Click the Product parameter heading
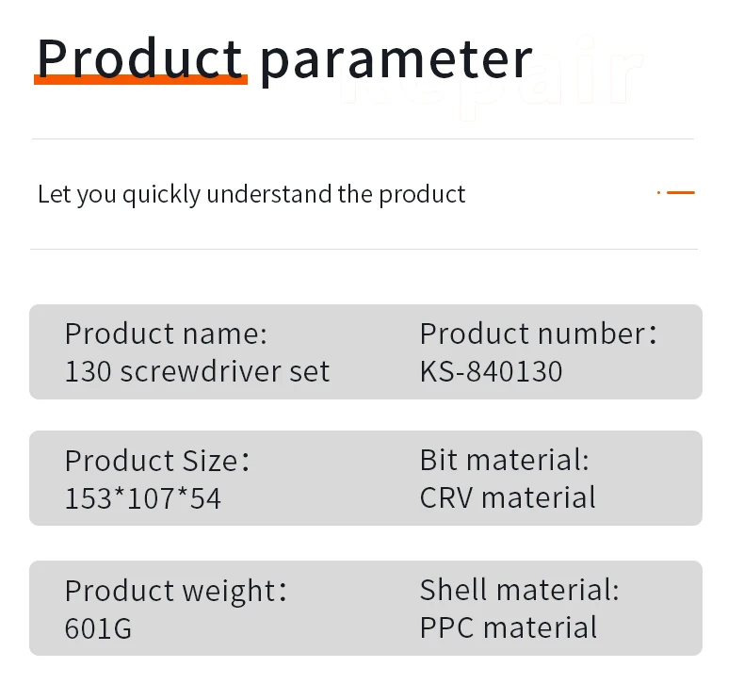The image size is (744, 700). pyautogui.click(x=284, y=60)
